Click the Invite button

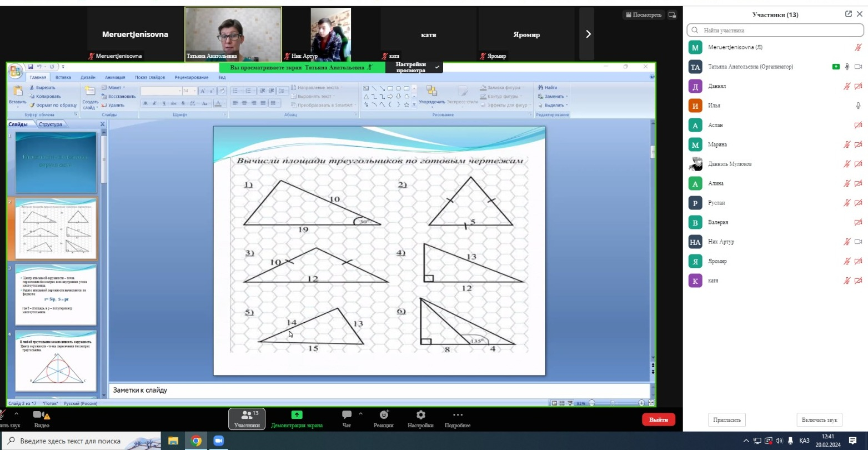[726, 420]
